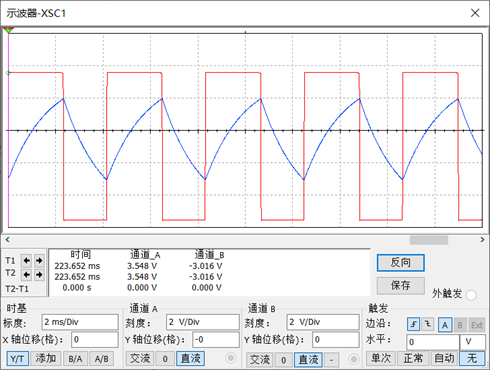
Task: Click the horizontal scrollbar right arrow
Action: [x=482, y=239]
